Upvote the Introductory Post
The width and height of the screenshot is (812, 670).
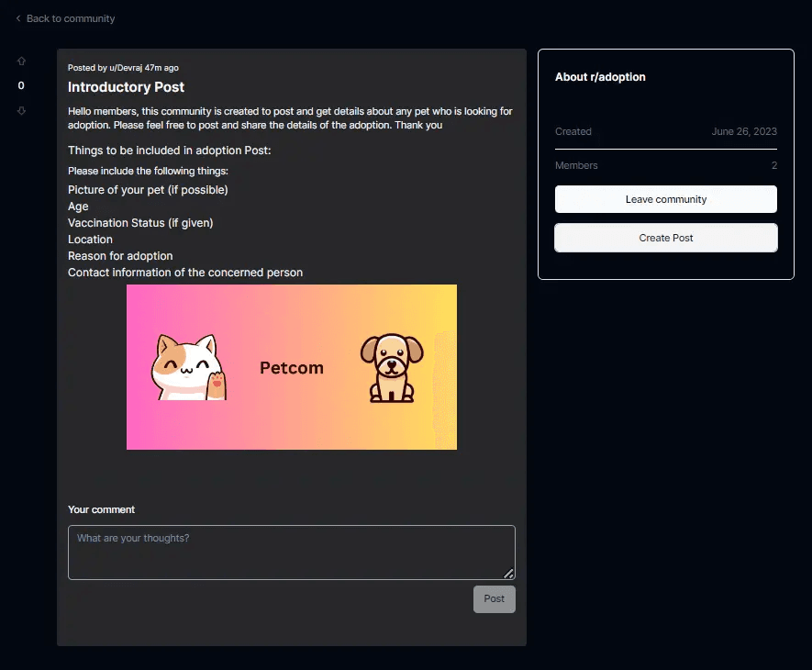pos(21,61)
